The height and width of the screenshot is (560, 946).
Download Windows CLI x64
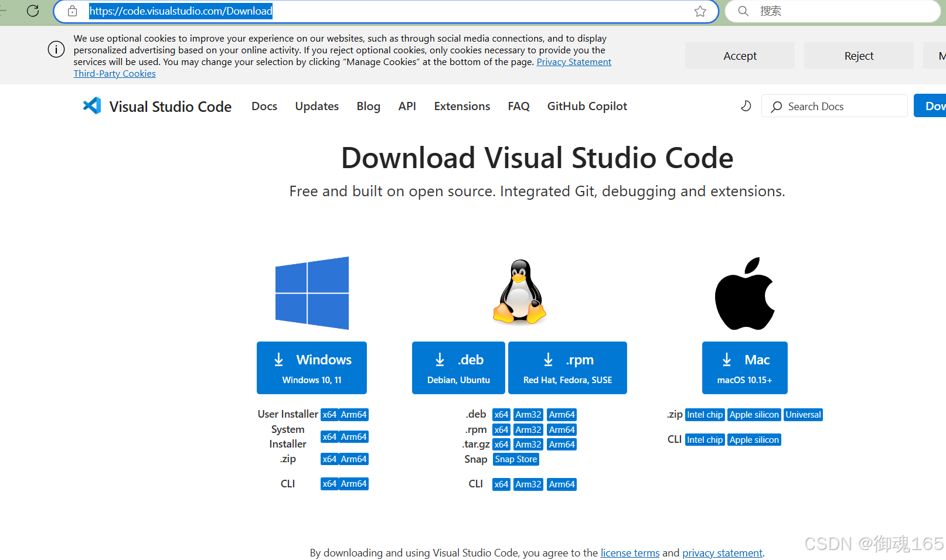329,484
